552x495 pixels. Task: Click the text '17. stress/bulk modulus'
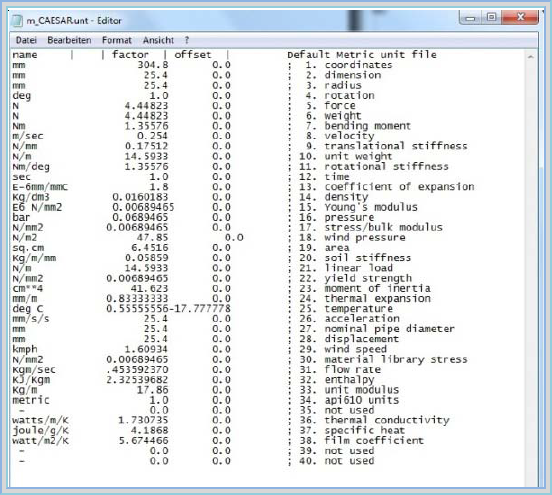coord(371,227)
